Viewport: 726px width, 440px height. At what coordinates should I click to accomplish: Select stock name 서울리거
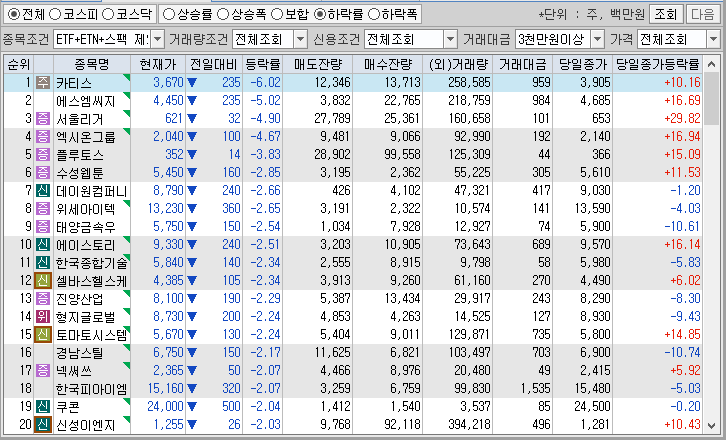coord(79,119)
